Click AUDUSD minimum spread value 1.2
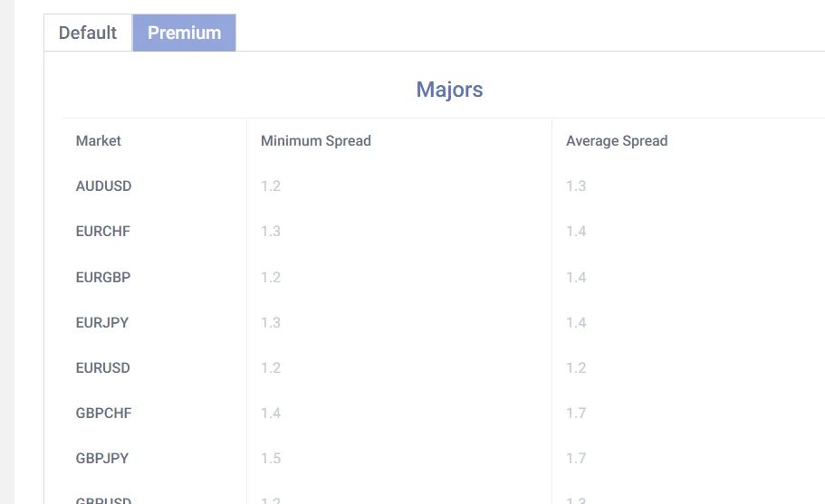The height and width of the screenshot is (504, 825). tap(271, 186)
